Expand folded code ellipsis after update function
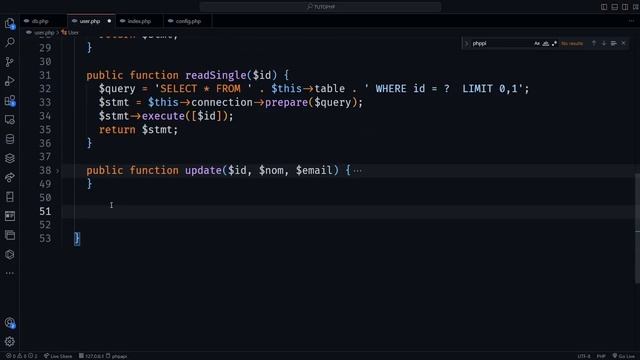640x360 pixels. 358,171
